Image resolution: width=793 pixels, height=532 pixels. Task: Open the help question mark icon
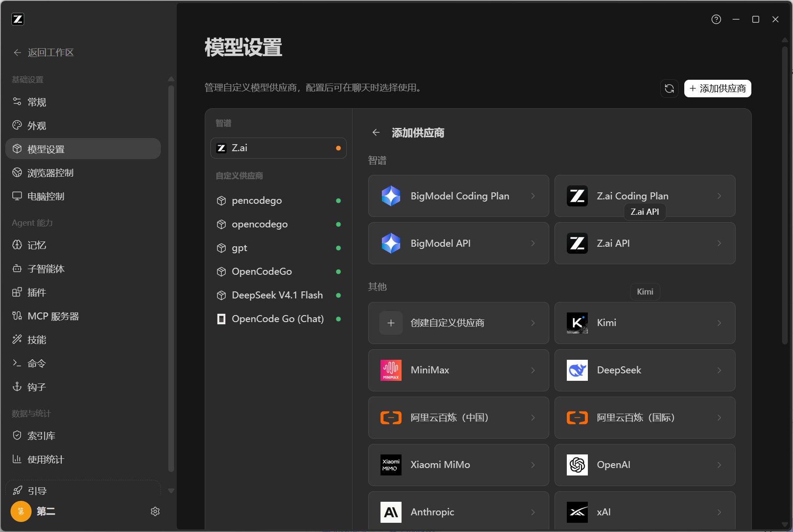pos(716,19)
